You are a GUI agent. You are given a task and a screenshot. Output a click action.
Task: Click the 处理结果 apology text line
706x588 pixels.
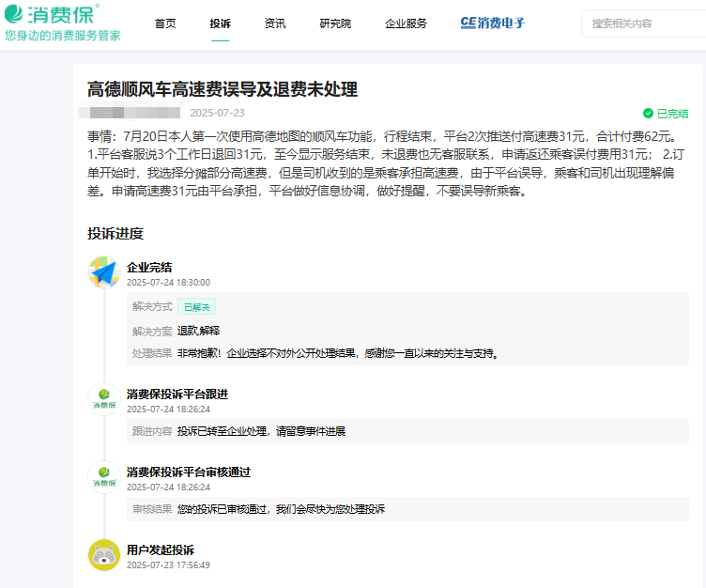point(339,353)
